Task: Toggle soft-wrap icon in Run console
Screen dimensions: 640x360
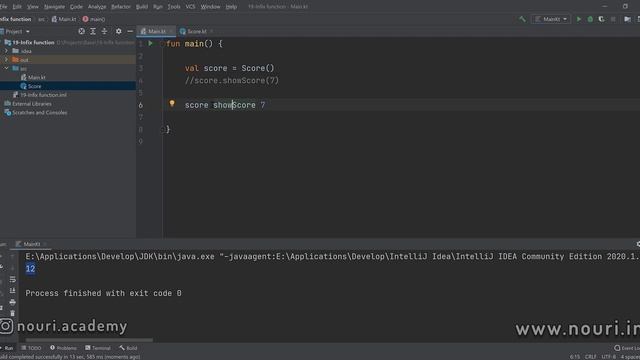Action: click(13, 279)
